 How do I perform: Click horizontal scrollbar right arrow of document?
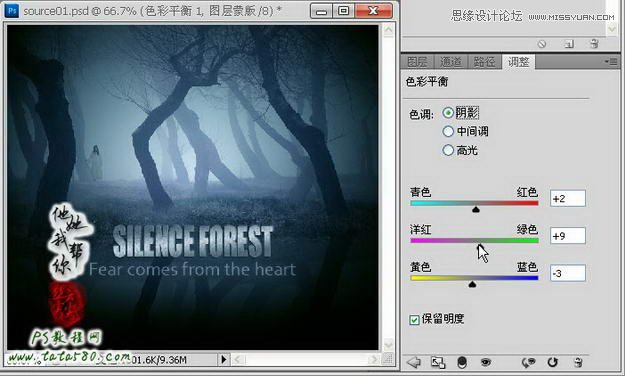(x=373, y=360)
